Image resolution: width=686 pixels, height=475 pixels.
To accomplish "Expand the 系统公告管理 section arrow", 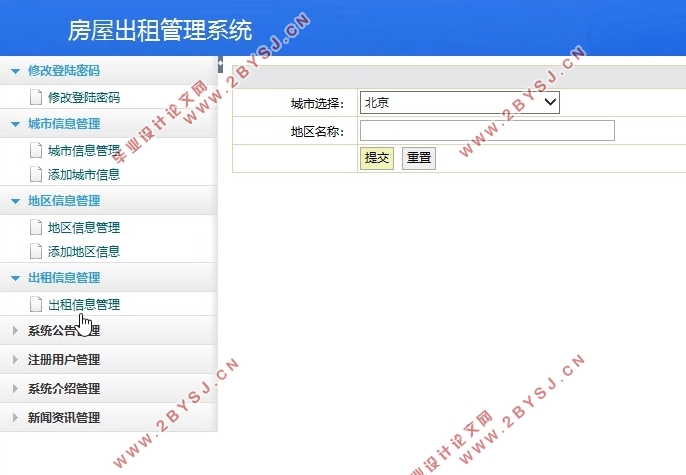I will tap(15, 331).
